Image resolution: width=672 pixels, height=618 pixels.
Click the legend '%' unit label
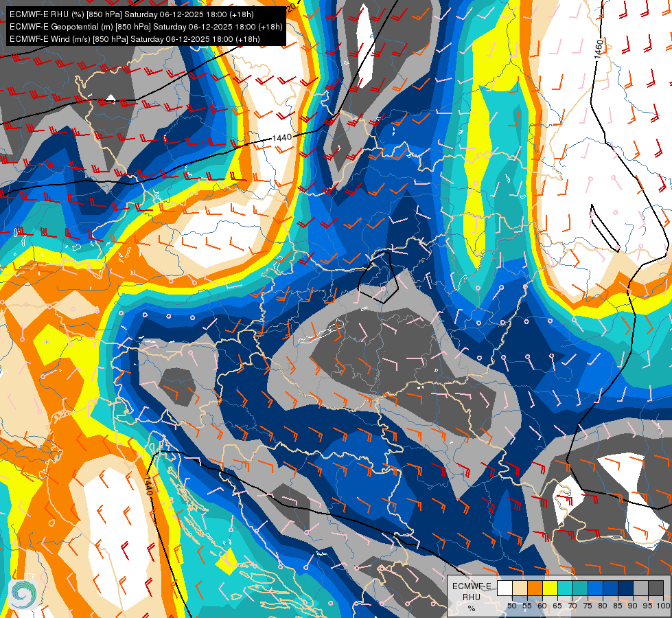click(x=472, y=608)
